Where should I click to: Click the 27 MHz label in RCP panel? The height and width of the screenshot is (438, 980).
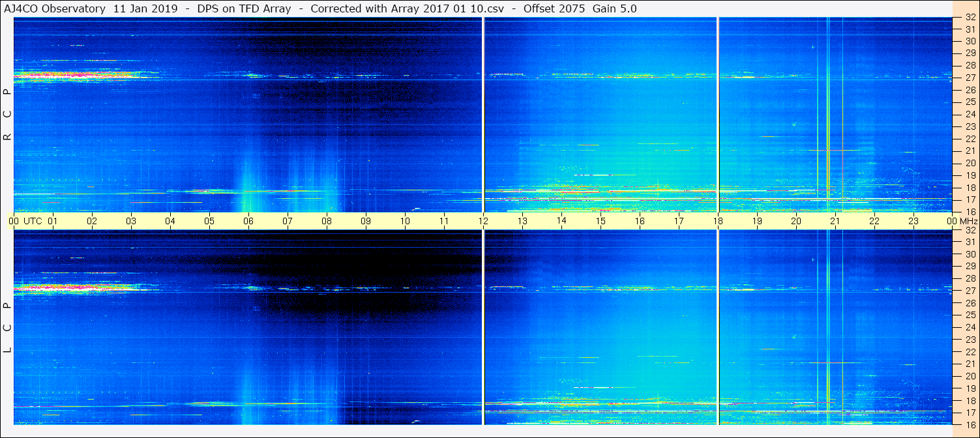pos(970,78)
